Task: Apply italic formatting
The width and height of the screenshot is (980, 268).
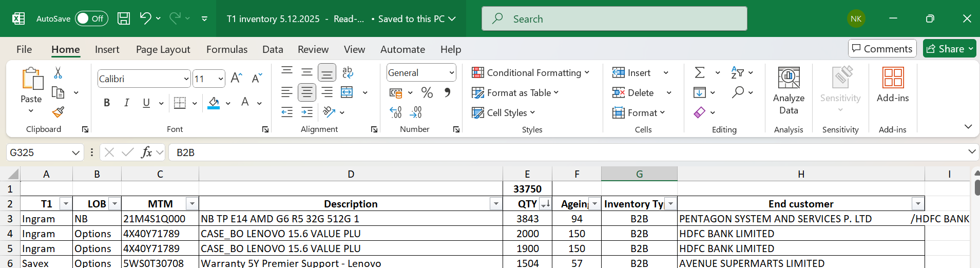Action: (126, 103)
